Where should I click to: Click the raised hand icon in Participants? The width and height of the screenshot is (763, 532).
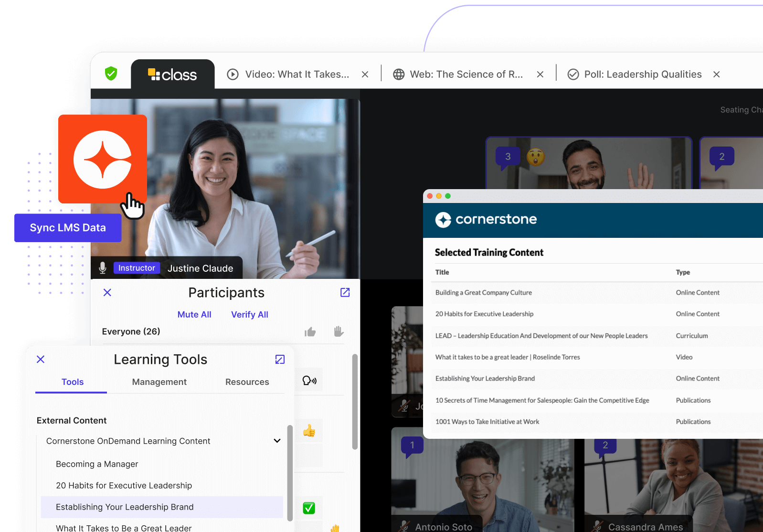pos(339,331)
